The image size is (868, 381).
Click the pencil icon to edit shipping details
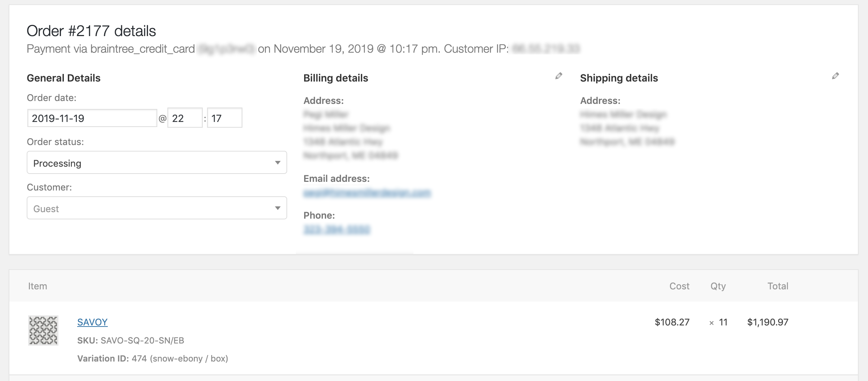[836, 76]
